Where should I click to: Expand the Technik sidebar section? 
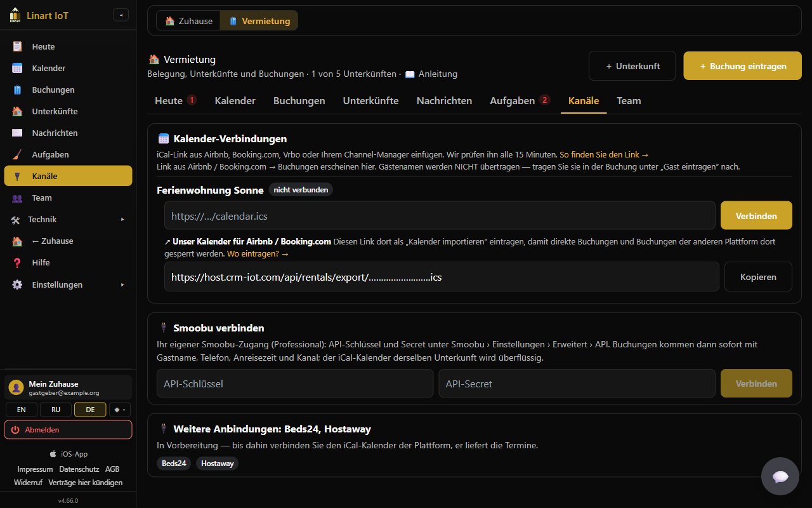pyautogui.click(x=69, y=219)
